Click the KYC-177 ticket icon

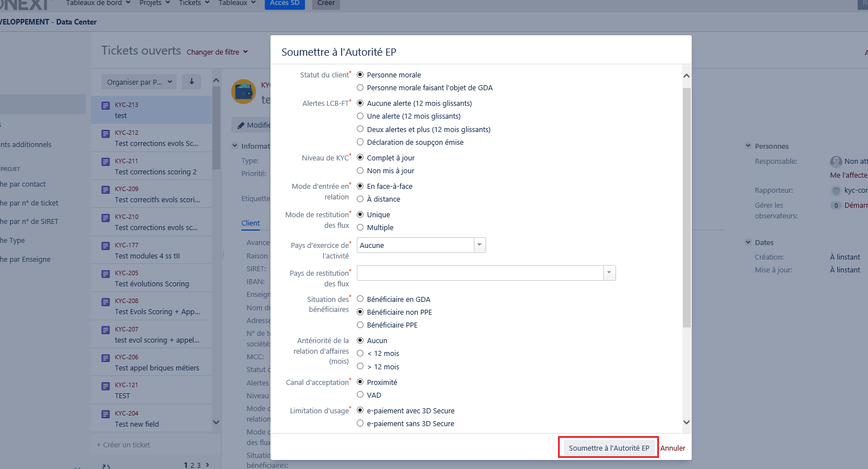(105, 246)
